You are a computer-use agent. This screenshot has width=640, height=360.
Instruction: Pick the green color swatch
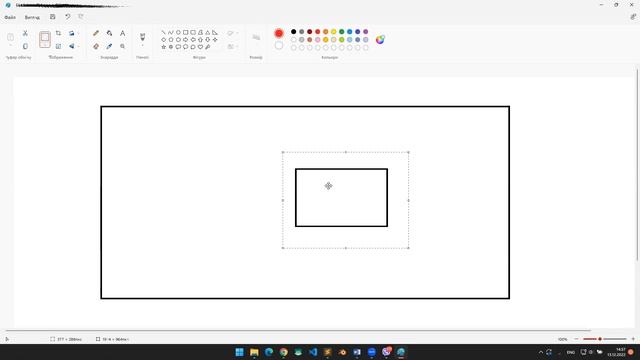(x=342, y=31)
